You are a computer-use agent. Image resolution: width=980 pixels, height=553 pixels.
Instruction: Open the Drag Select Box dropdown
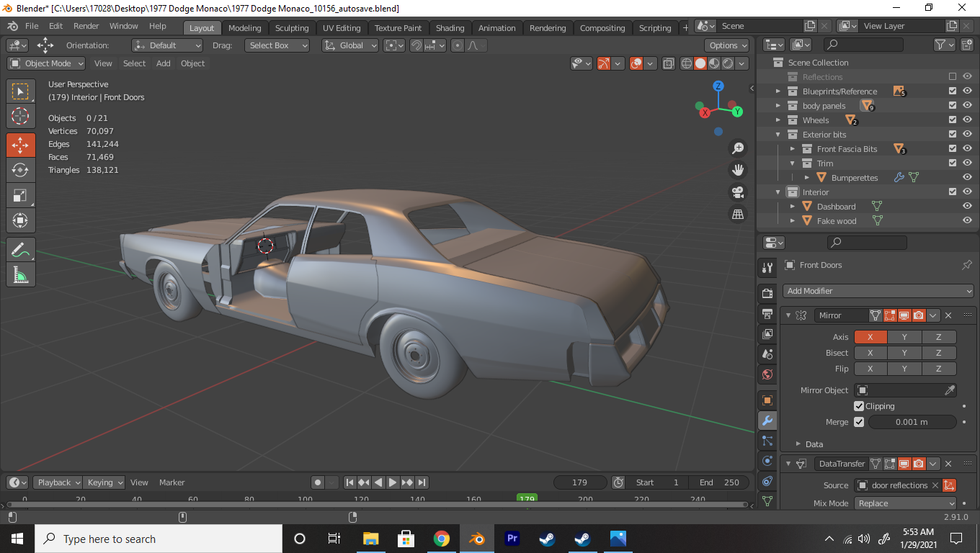(277, 45)
